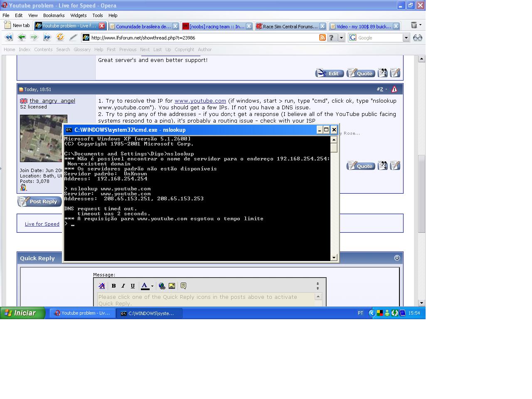
Task: Click the Google search field
Action: [x=379, y=37]
